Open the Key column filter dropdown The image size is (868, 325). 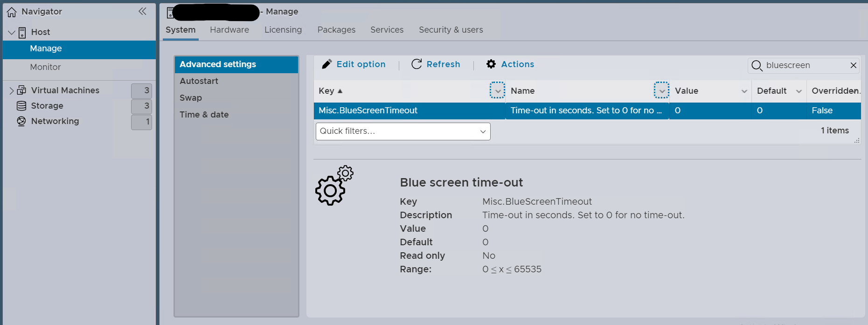pyautogui.click(x=497, y=90)
